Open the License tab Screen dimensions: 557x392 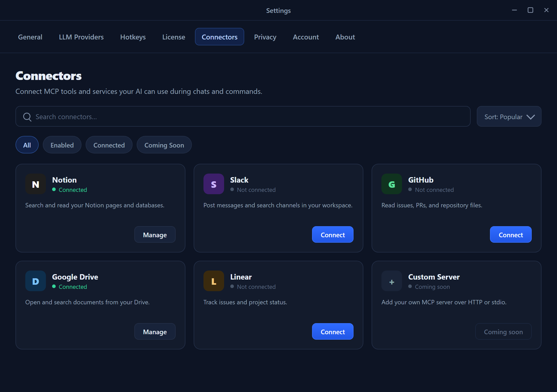coord(174,37)
